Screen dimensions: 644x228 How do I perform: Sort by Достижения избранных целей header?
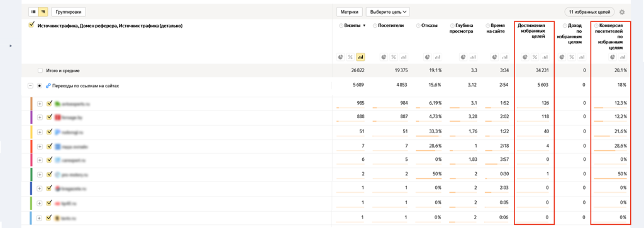pos(531,31)
